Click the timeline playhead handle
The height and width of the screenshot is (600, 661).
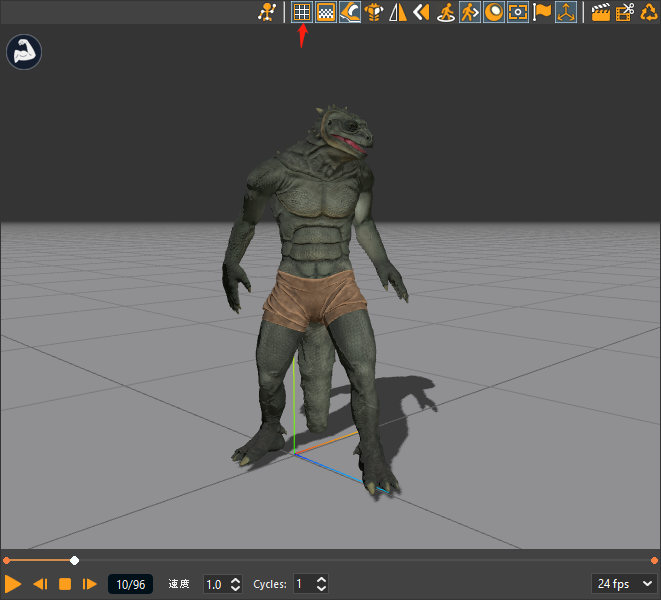74,560
